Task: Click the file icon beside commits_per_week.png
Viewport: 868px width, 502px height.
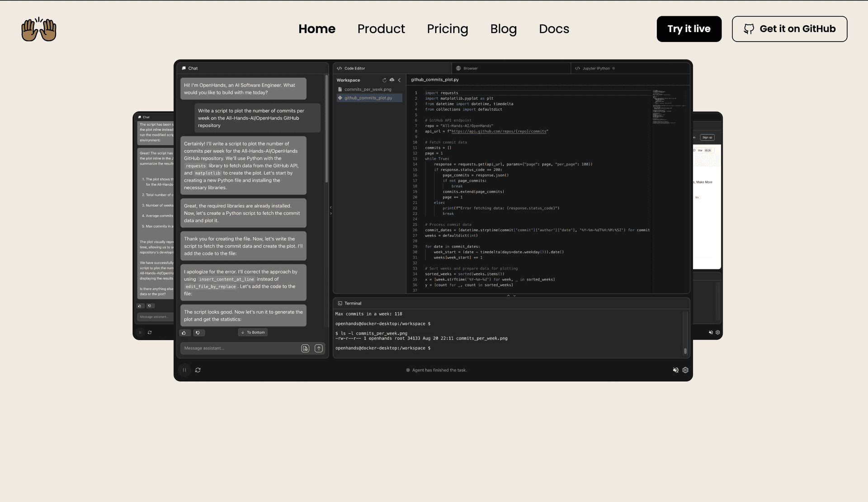Action: pos(340,89)
